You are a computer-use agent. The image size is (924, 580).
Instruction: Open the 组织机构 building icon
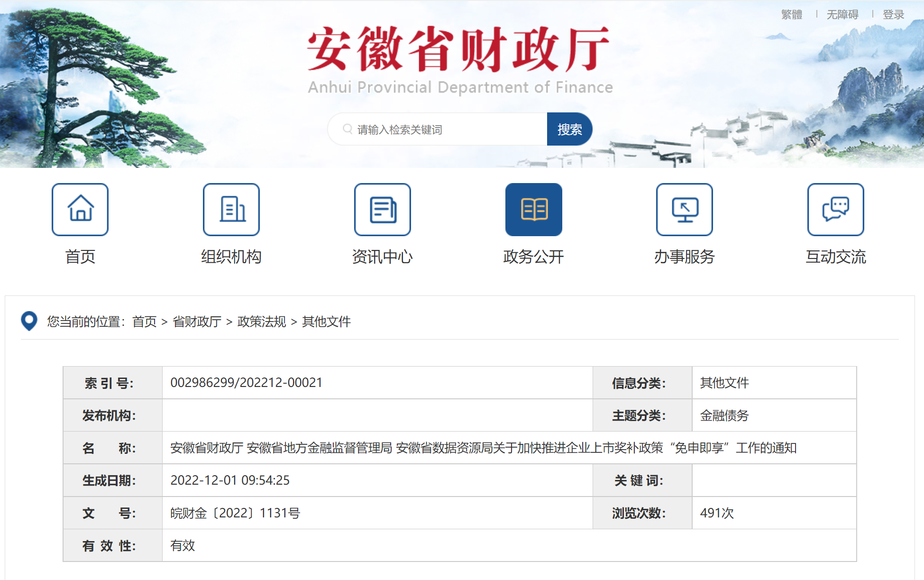[x=231, y=209]
